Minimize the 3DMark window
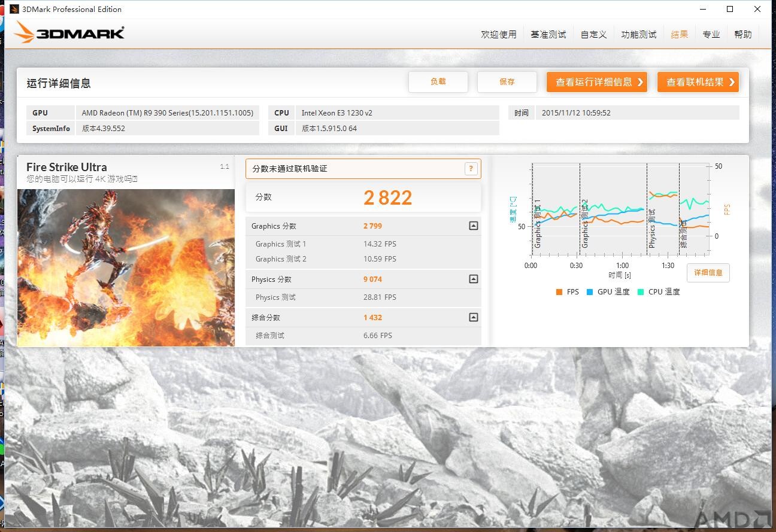Image resolution: width=776 pixels, height=532 pixels. [x=702, y=9]
